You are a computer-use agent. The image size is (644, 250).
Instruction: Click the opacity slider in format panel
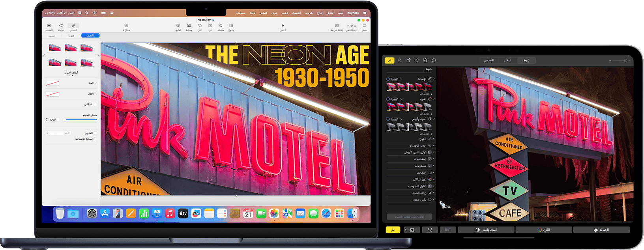(x=81, y=119)
